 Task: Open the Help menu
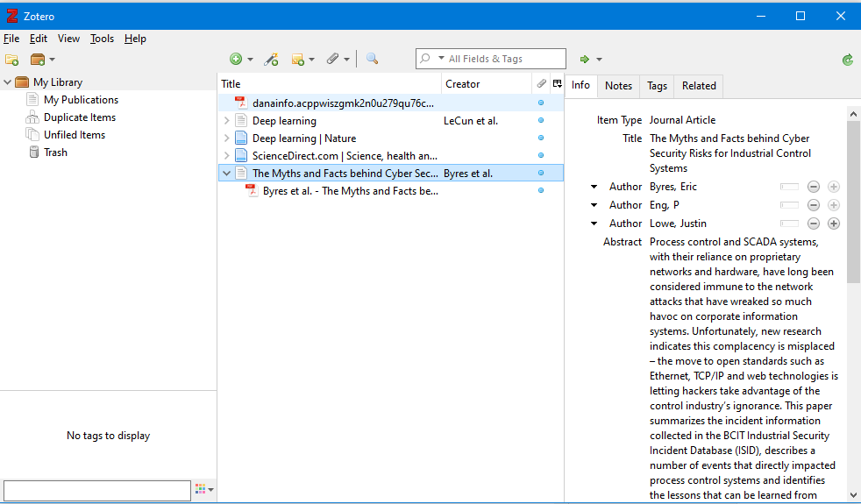[x=135, y=39]
